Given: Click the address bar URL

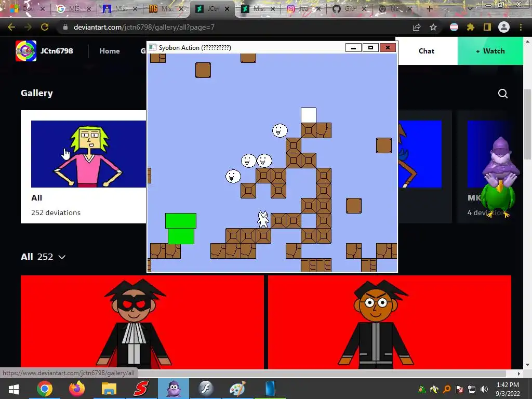Looking at the screenshot, I should [x=144, y=27].
